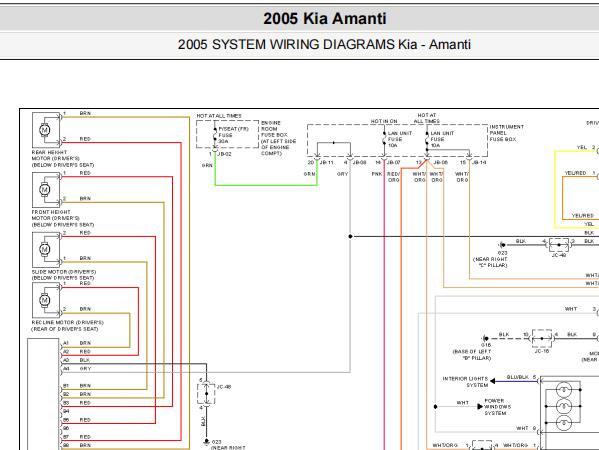Click the 'B1 BRN' pin label
This screenshot has width=599, height=450.
(77, 385)
